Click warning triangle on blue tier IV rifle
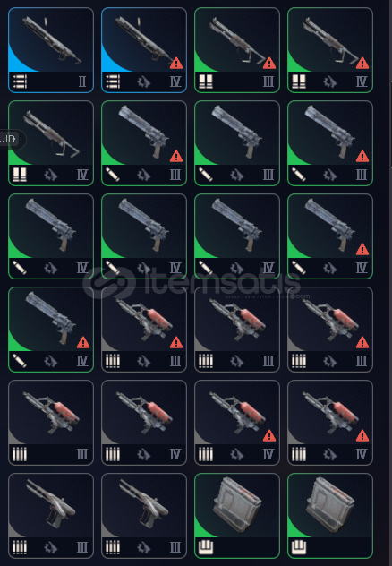Viewport: 392px width, 566px height. tap(176, 63)
